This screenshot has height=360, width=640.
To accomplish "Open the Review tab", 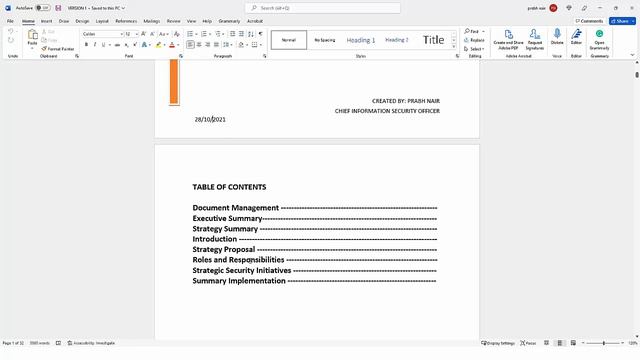I will tap(173, 21).
